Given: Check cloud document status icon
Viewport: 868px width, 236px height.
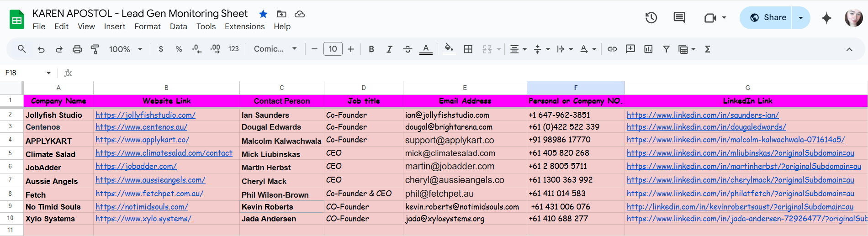Looking at the screenshot, I should click(x=300, y=14).
